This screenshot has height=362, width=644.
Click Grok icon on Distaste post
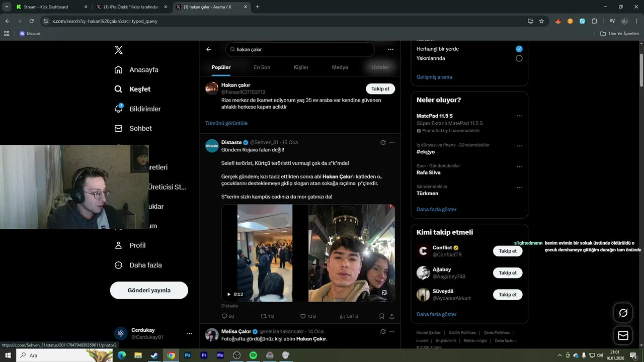pyautogui.click(x=383, y=143)
